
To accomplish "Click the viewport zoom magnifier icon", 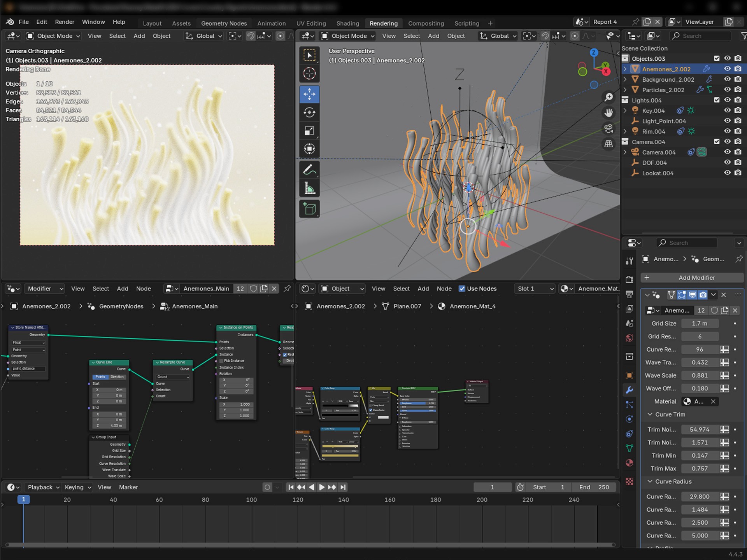I will tap(608, 97).
